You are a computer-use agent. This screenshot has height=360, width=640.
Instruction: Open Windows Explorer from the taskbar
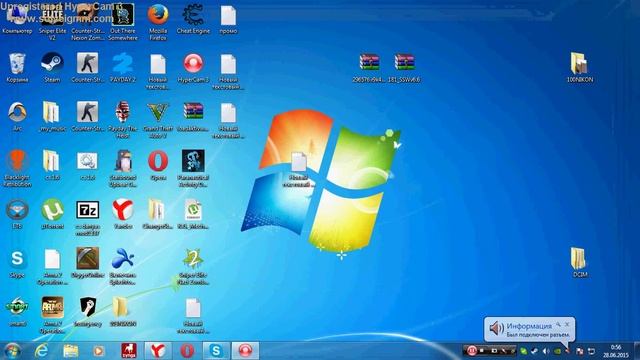click(x=70, y=351)
